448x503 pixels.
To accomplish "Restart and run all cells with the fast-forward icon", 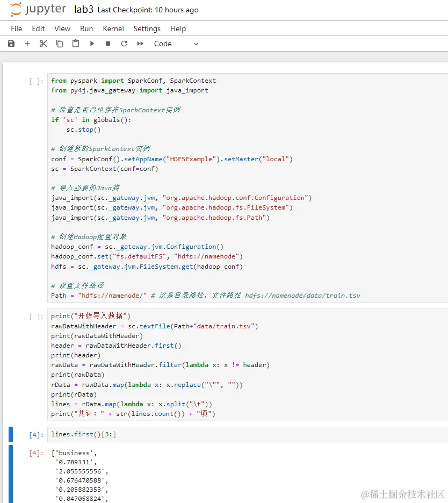I will (x=140, y=44).
